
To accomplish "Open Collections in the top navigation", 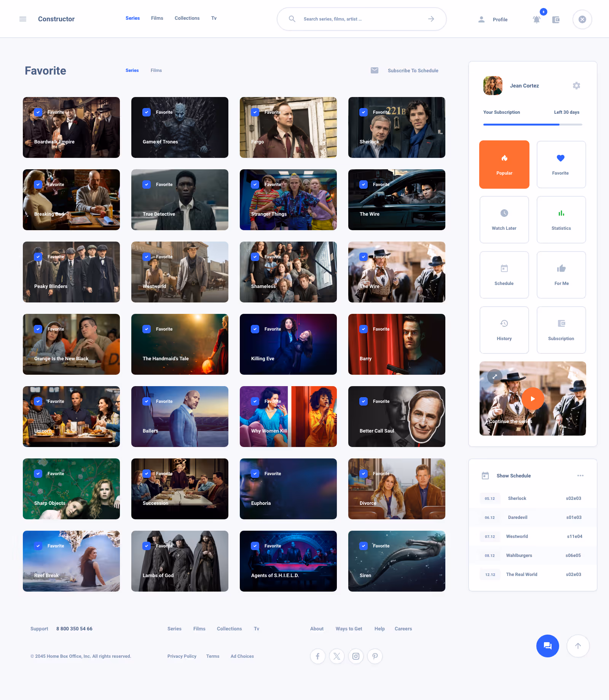I will (x=187, y=18).
